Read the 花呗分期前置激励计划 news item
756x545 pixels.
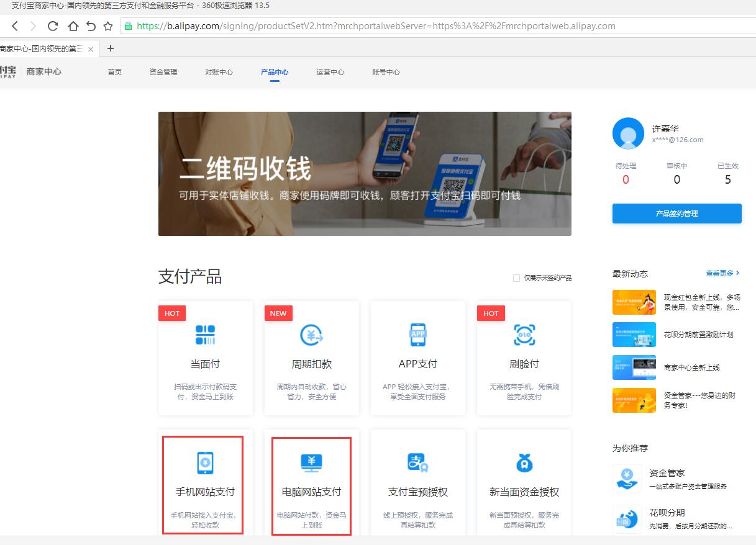[698, 335]
